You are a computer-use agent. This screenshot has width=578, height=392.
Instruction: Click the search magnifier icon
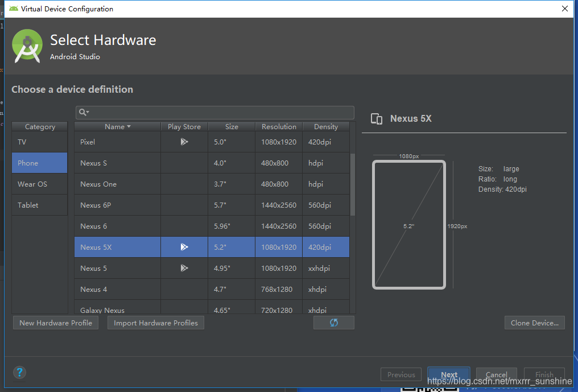coord(83,112)
